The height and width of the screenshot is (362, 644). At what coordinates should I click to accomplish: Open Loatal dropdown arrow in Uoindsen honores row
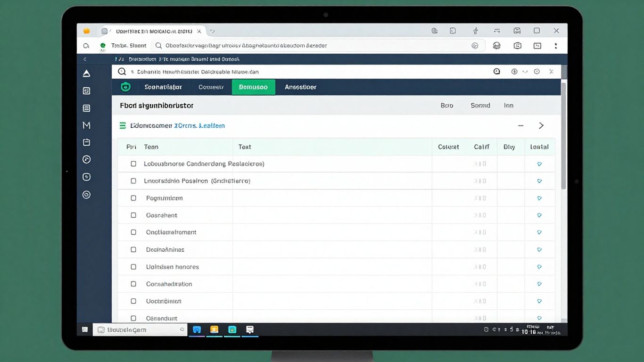point(539,267)
